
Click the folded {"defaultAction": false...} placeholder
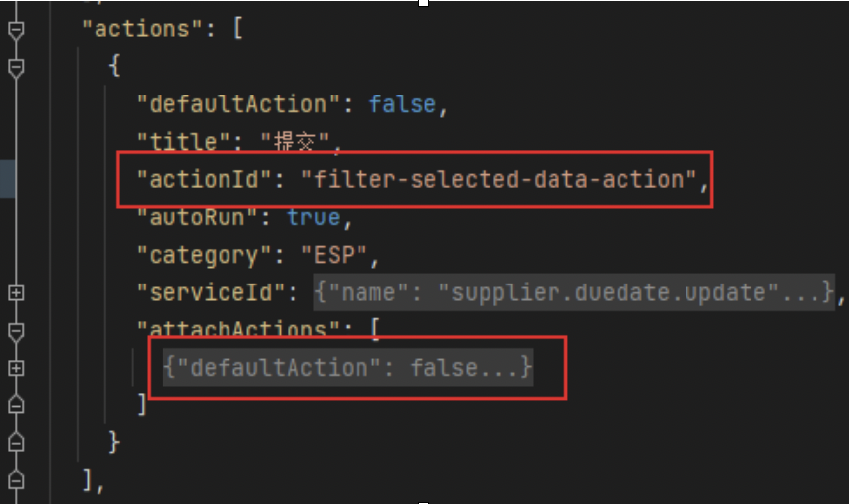point(348,368)
